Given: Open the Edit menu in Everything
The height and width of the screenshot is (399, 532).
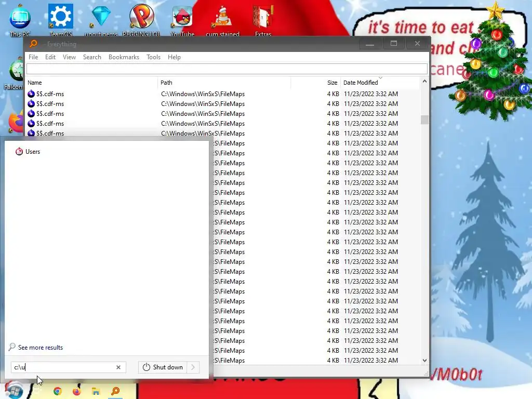Looking at the screenshot, I should tap(50, 57).
